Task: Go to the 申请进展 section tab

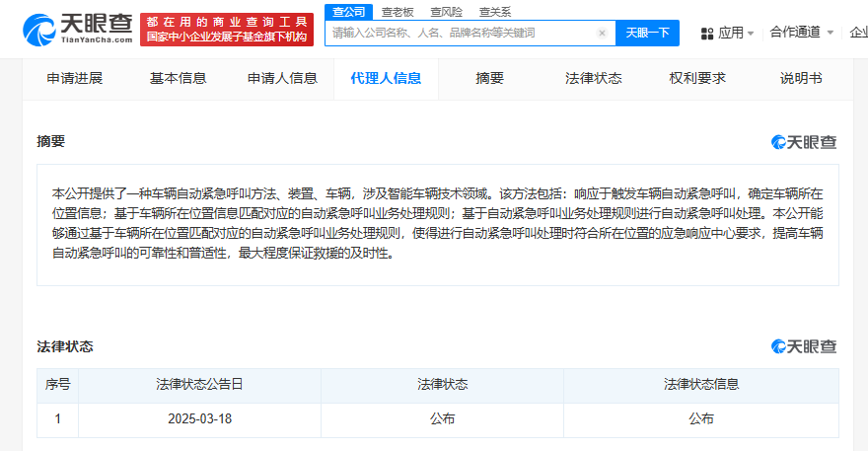Action: 75,79
